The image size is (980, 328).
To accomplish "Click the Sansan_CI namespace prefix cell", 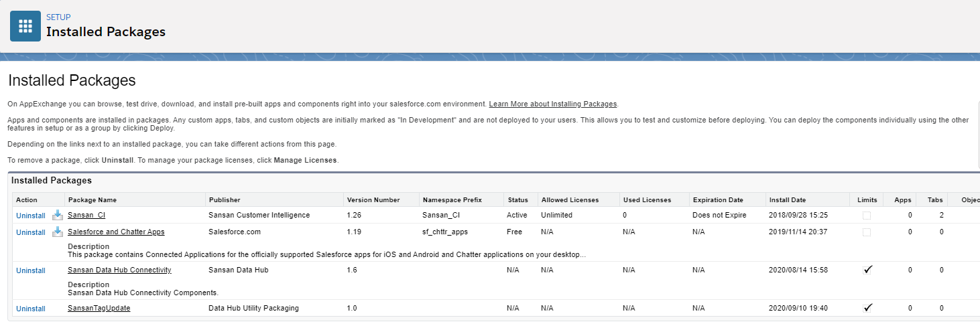I will click(441, 215).
